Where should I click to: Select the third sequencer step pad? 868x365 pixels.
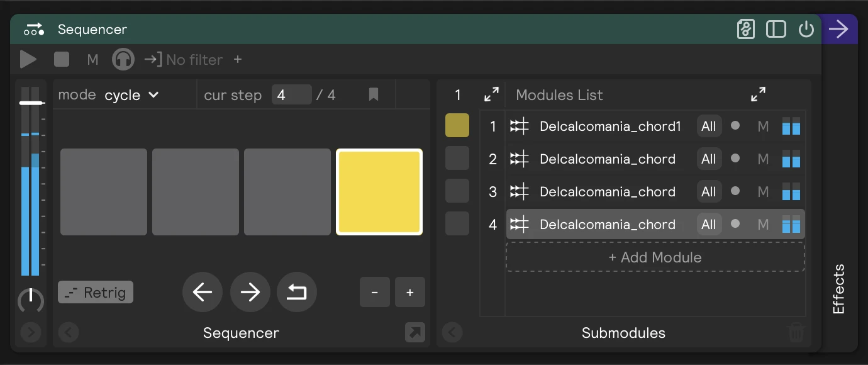(287, 192)
